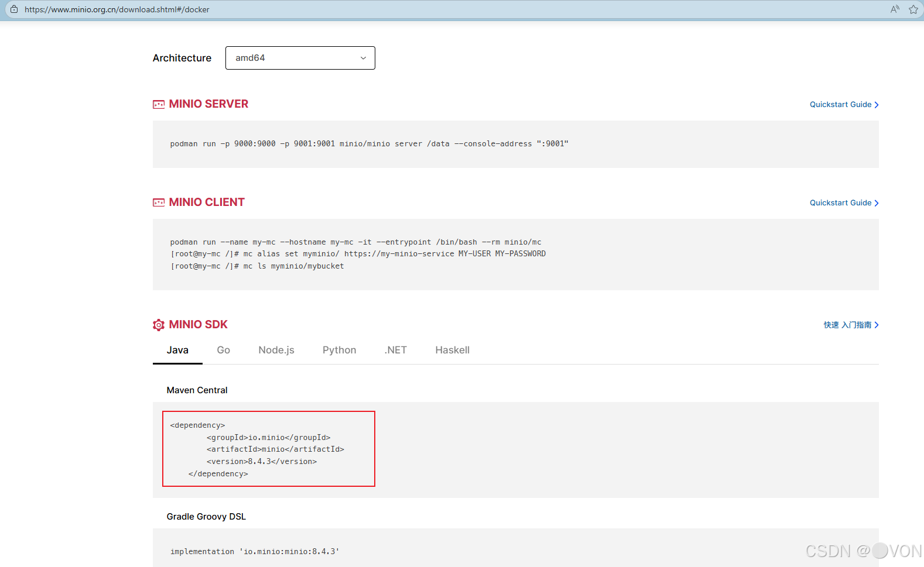Click the site lock icon in address bar
924x567 pixels.
14,9
